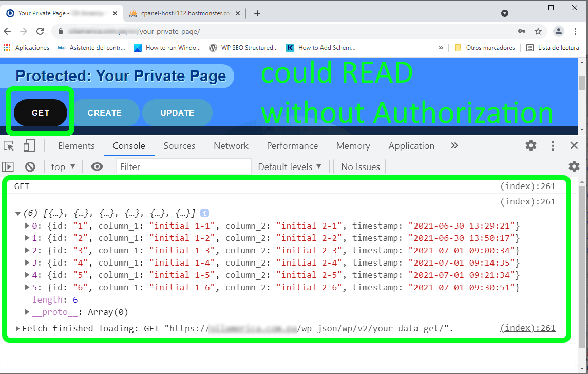588x374 pixels.
Task: Expand Fetch finished loading message
Action: [17, 329]
